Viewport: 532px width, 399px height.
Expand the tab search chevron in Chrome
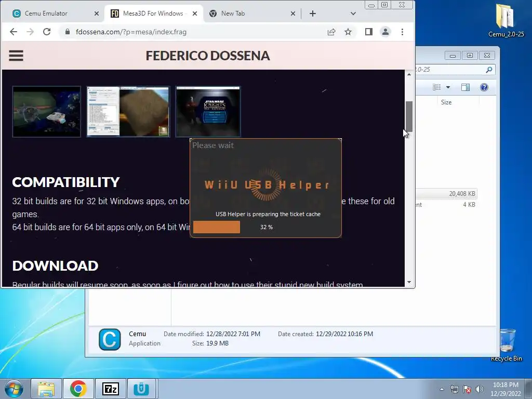pos(353,14)
